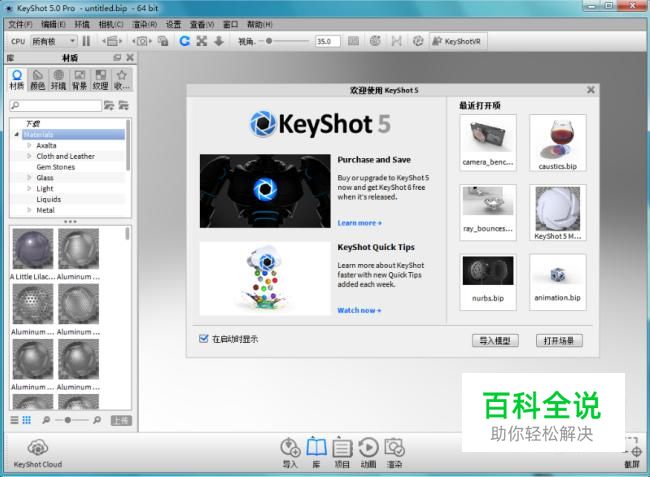Open the Project (项目) bottom icon
This screenshot has width=650, height=477.
coord(342,453)
